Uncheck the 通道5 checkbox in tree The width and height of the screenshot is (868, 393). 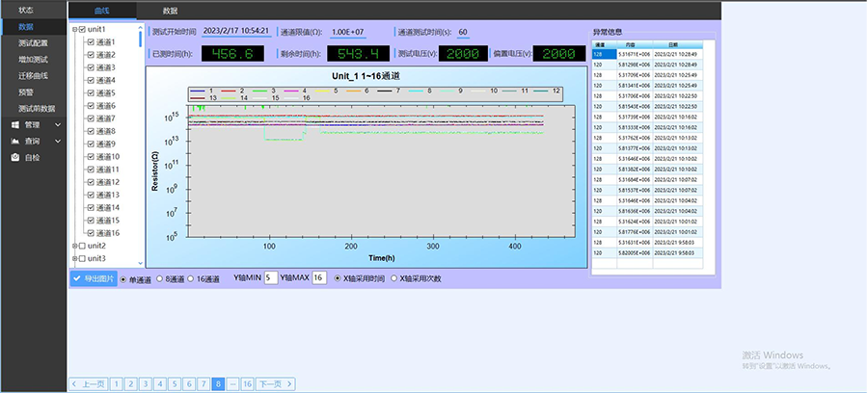pyautogui.click(x=91, y=93)
